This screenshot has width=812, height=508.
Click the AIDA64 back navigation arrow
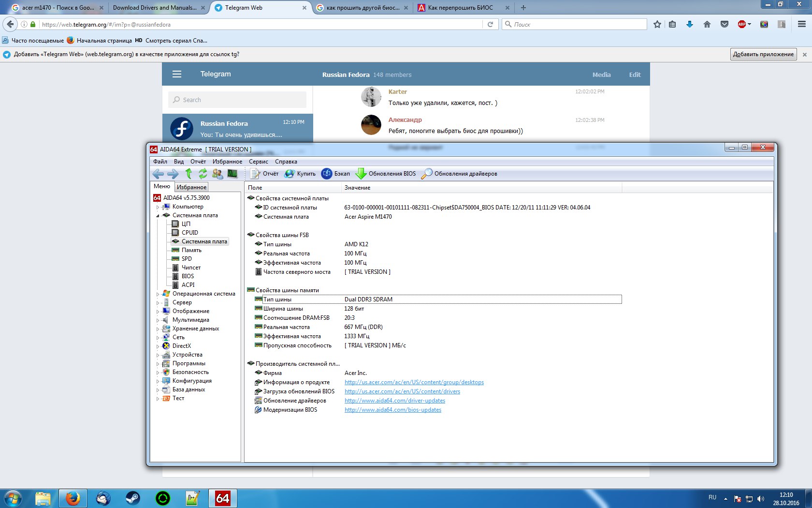point(158,174)
